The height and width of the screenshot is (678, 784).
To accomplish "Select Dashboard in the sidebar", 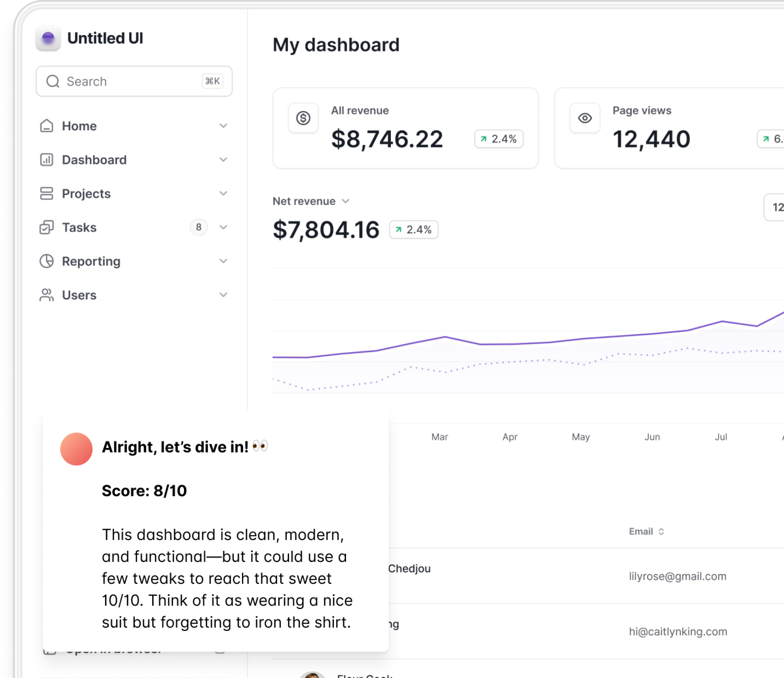I will click(x=94, y=160).
